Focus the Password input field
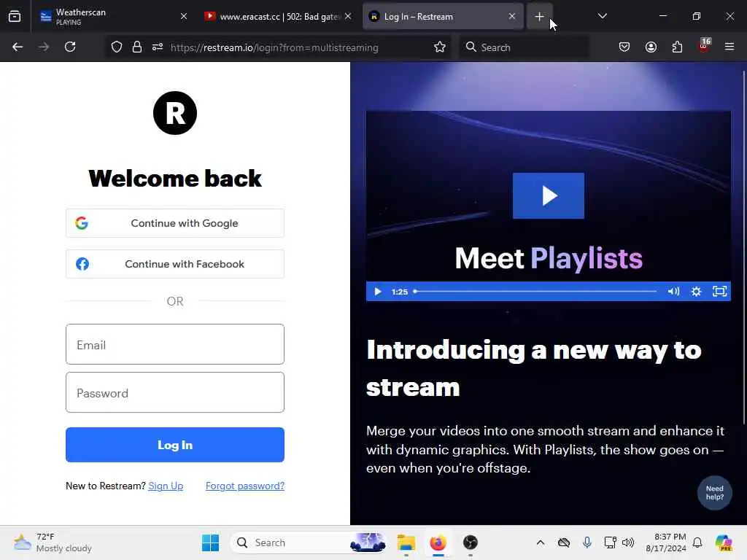This screenshot has width=747, height=560. pos(175,392)
